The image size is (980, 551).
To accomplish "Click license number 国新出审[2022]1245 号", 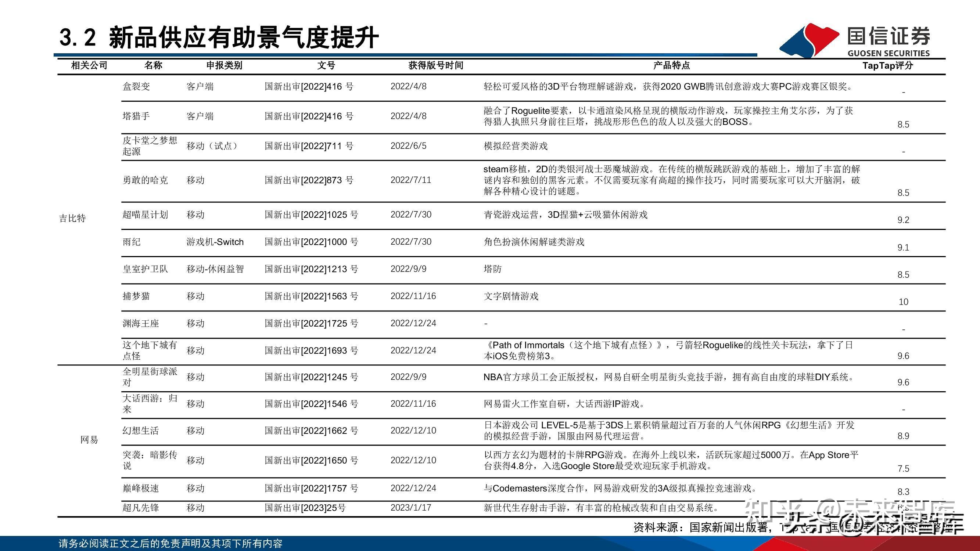I will point(312,377).
